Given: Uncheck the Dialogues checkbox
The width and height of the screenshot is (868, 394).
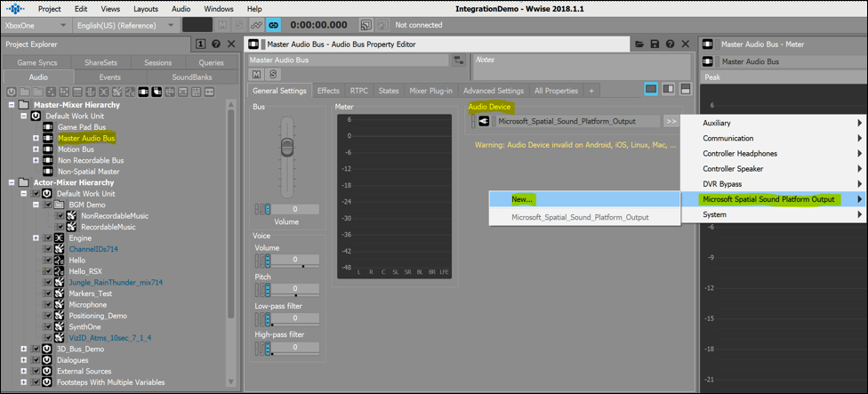Looking at the screenshot, I should coord(36,360).
